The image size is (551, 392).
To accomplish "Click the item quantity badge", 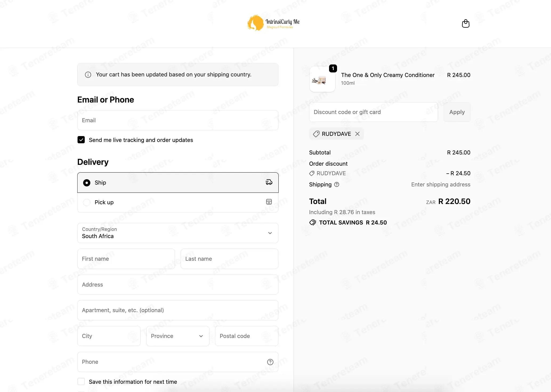I will (333, 68).
